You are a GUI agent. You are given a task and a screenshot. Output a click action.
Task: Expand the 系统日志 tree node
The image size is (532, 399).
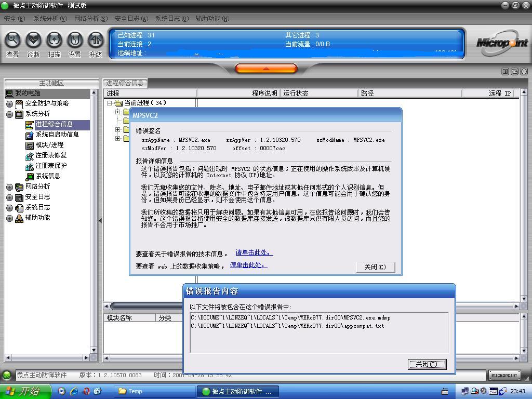9,208
